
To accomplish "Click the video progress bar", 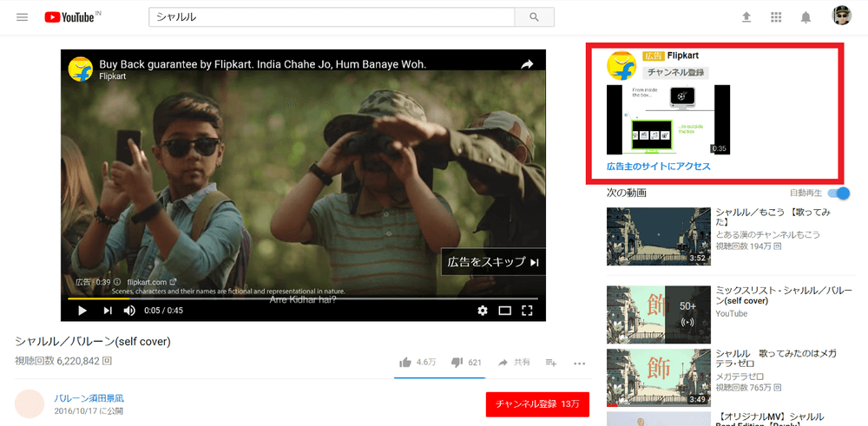I will tap(304, 298).
